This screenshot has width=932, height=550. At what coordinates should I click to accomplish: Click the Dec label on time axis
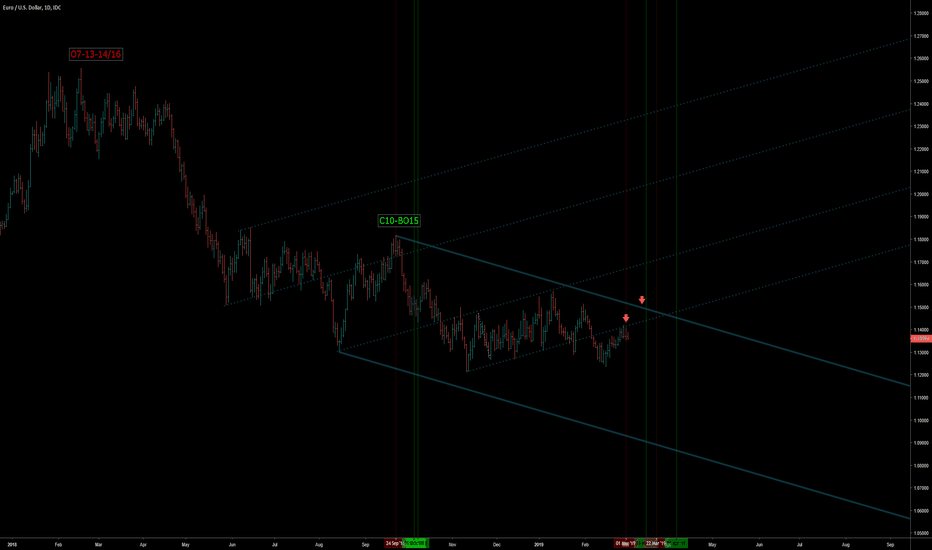point(496,544)
